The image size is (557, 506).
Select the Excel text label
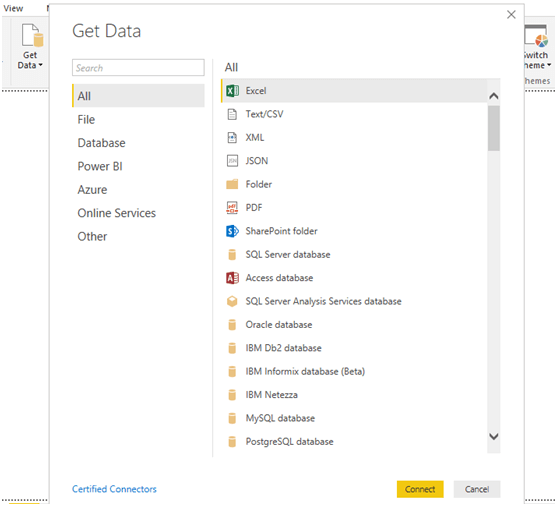(x=256, y=91)
